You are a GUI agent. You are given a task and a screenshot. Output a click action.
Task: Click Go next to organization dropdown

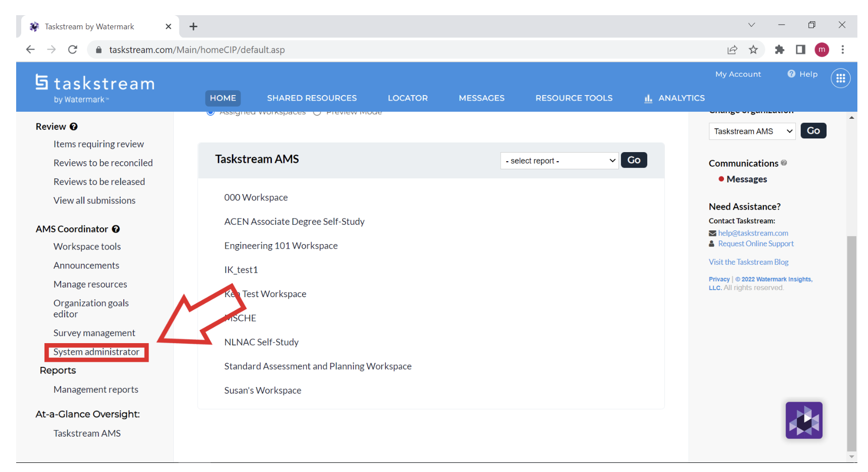point(813,131)
